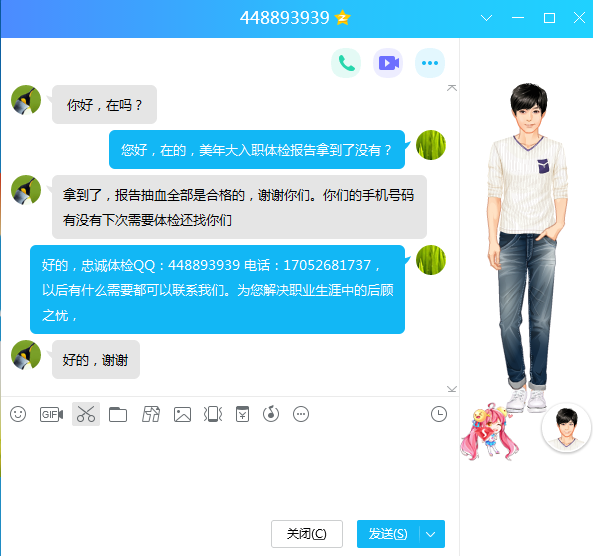Open the music sharing icon
This screenshot has width=593, height=556.
tap(271, 414)
